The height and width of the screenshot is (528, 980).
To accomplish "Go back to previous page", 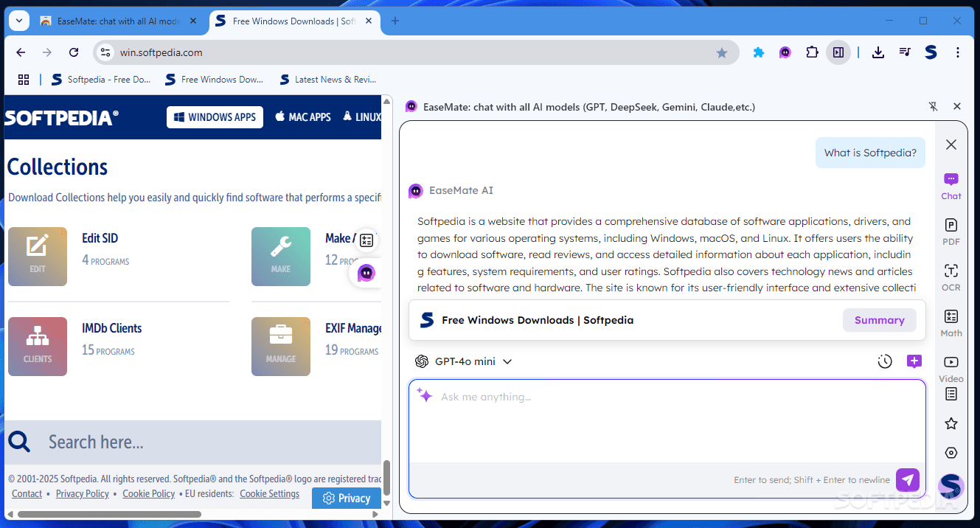I will click(x=21, y=52).
